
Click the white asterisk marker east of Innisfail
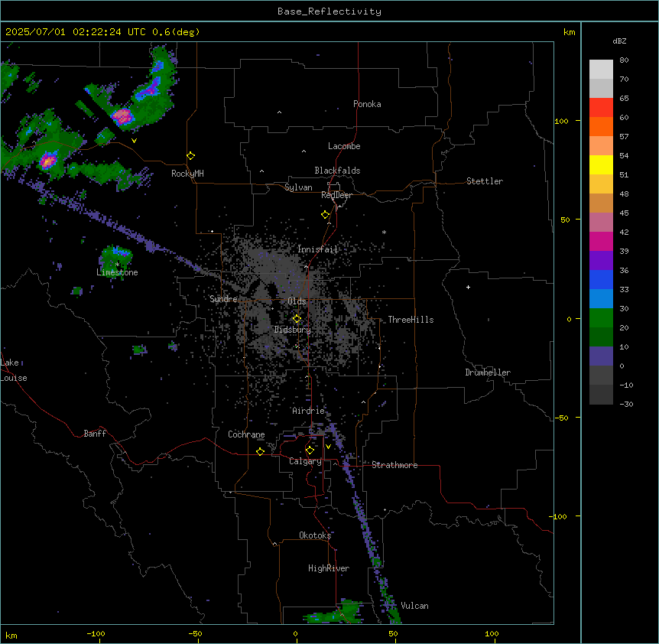384,232
